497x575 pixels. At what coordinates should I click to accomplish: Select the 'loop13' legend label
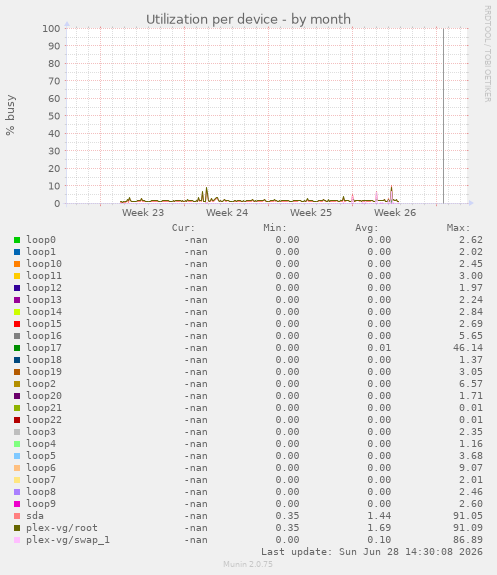click(44, 300)
